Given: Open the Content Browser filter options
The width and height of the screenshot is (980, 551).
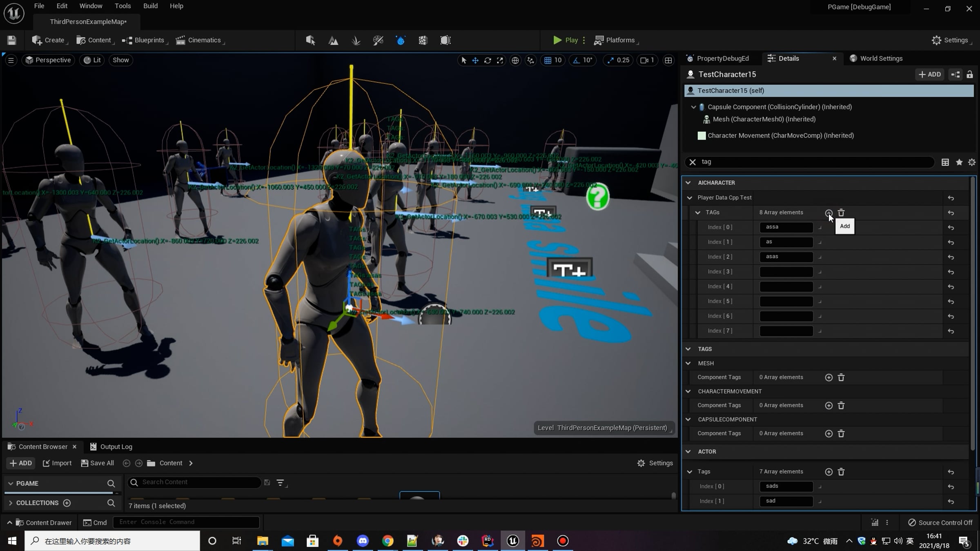Looking at the screenshot, I should coord(281,483).
